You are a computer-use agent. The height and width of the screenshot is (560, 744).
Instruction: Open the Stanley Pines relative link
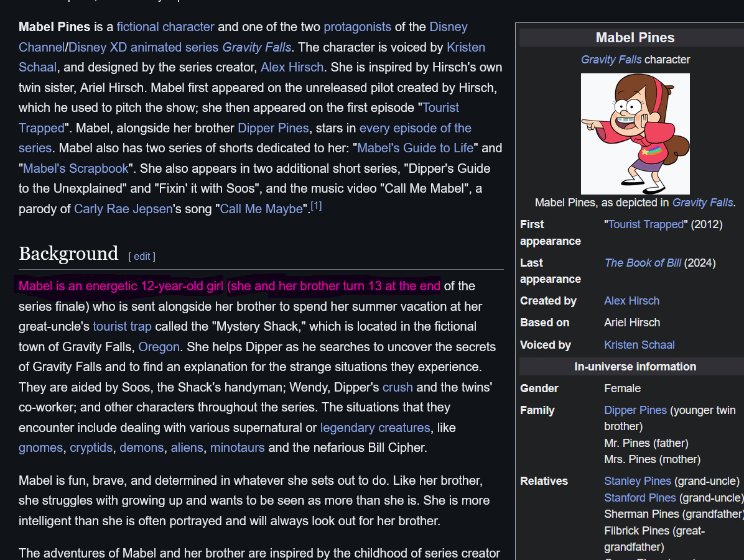(x=637, y=481)
